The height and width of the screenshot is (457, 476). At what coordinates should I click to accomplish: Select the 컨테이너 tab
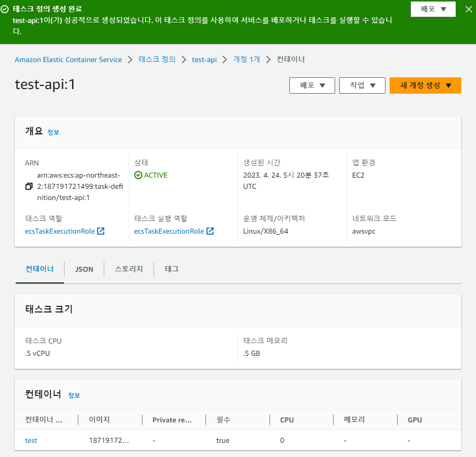[40, 269]
